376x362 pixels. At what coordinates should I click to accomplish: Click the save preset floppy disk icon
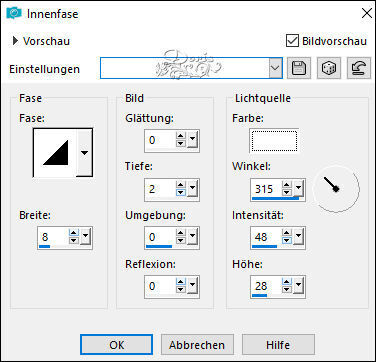click(299, 68)
